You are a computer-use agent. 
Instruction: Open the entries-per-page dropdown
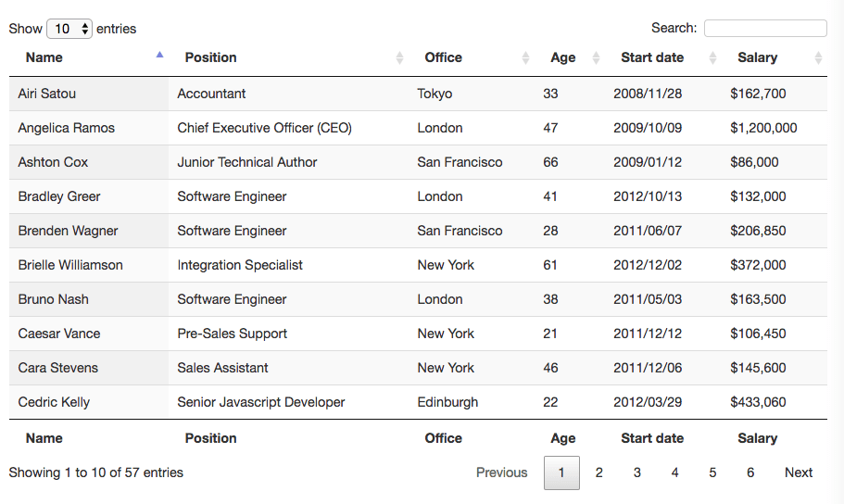pyautogui.click(x=69, y=29)
